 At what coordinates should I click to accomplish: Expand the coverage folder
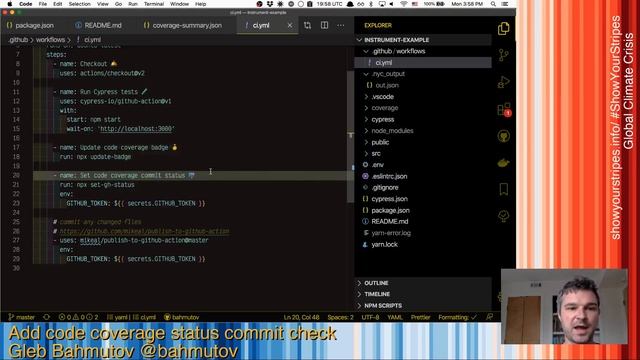[423, 108]
